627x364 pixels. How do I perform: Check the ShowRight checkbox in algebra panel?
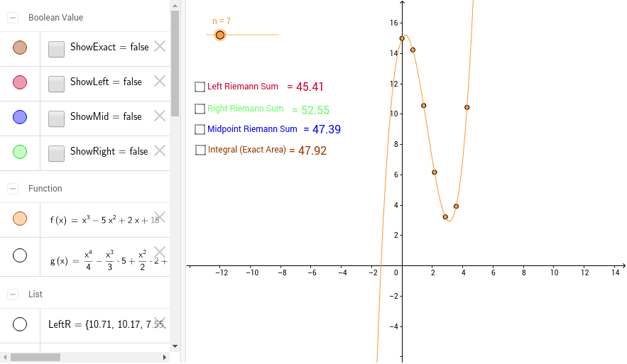(x=56, y=153)
